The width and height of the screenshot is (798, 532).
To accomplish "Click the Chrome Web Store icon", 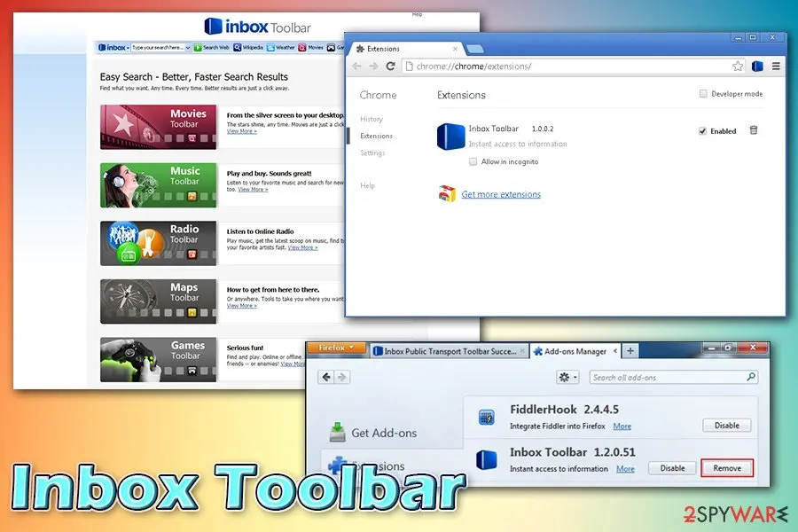I will [x=447, y=193].
